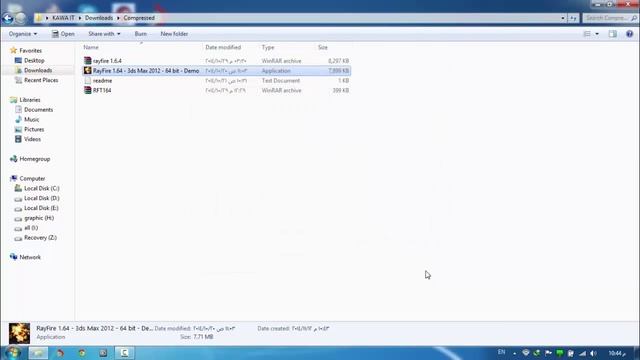This screenshot has width=640, height=360.
Task: Click the Pictures library icon
Action: coord(18,129)
